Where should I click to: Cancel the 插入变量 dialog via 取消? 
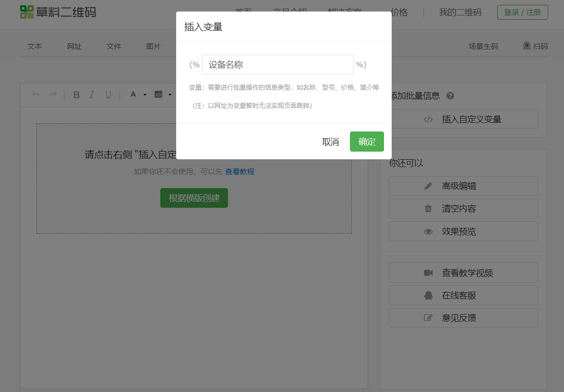[330, 142]
